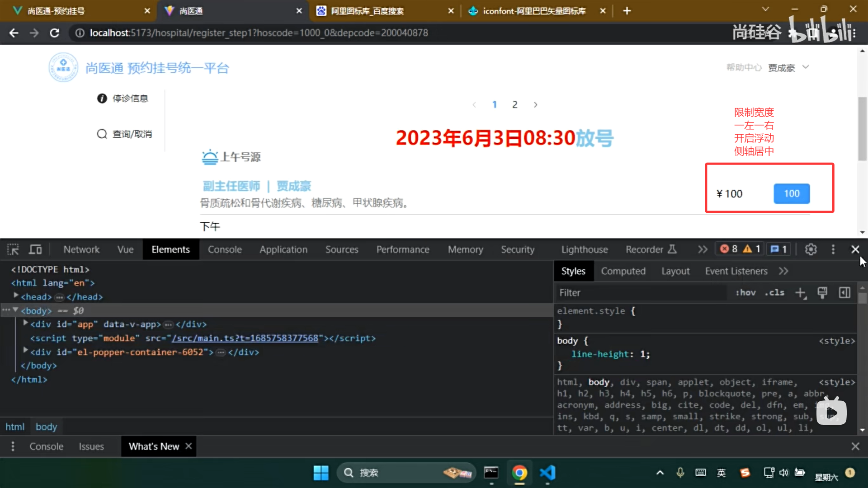Toggle the device toolbar for mobile emulation
The height and width of the screenshot is (488, 868).
pos(35,249)
